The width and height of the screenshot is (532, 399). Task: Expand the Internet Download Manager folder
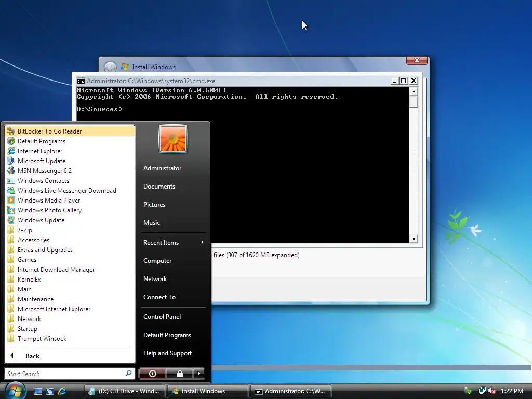point(70,270)
